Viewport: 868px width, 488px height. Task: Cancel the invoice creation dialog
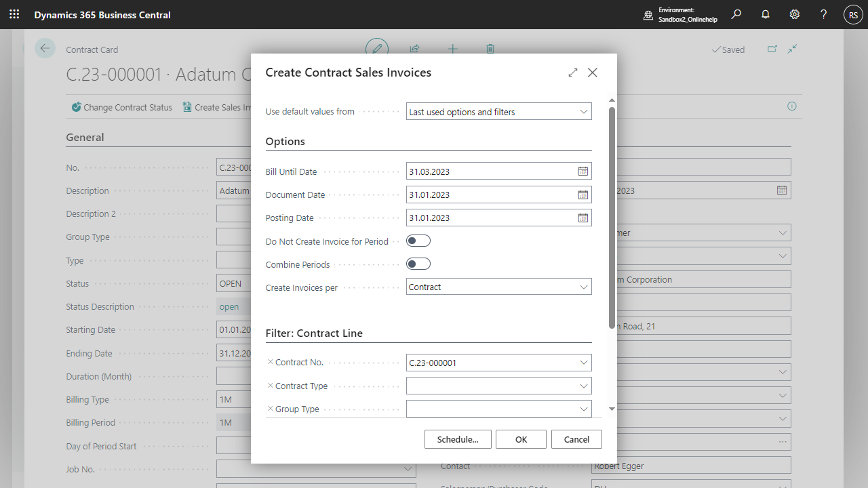[x=576, y=439]
